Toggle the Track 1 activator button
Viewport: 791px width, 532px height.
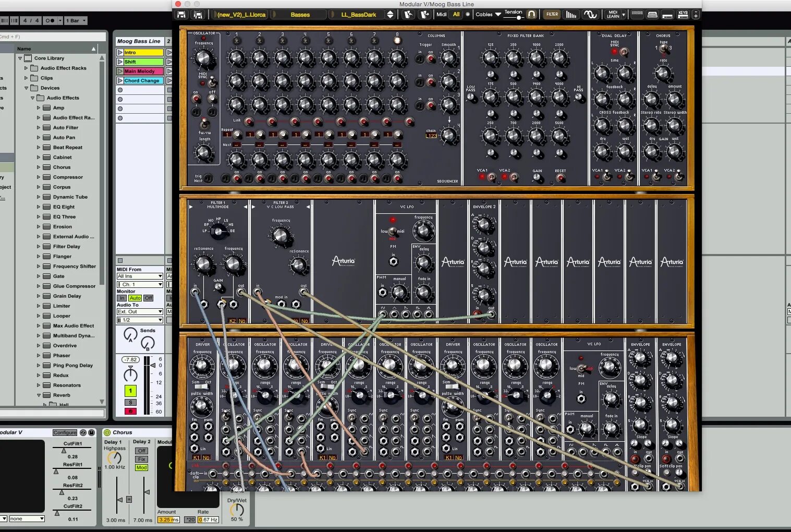coord(130,391)
